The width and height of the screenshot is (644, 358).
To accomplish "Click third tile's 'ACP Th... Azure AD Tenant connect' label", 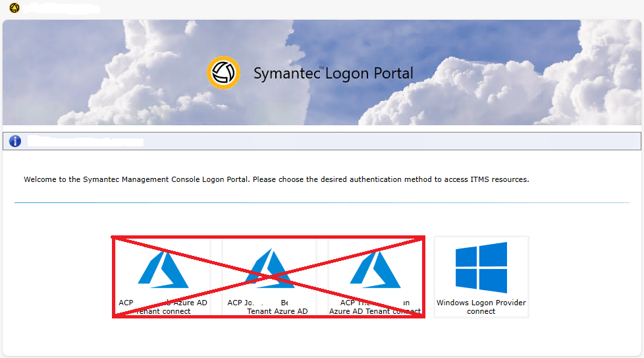I will pos(375,307).
